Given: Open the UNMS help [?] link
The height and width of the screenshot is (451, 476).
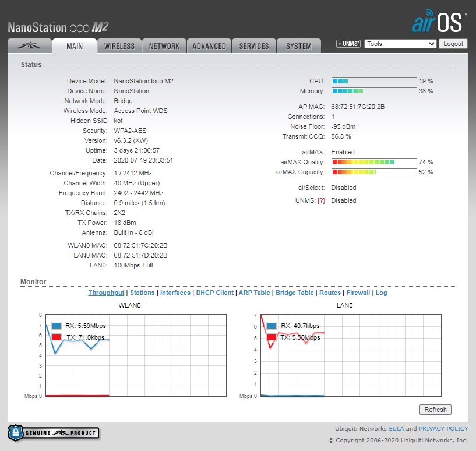Looking at the screenshot, I should coord(321,201).
